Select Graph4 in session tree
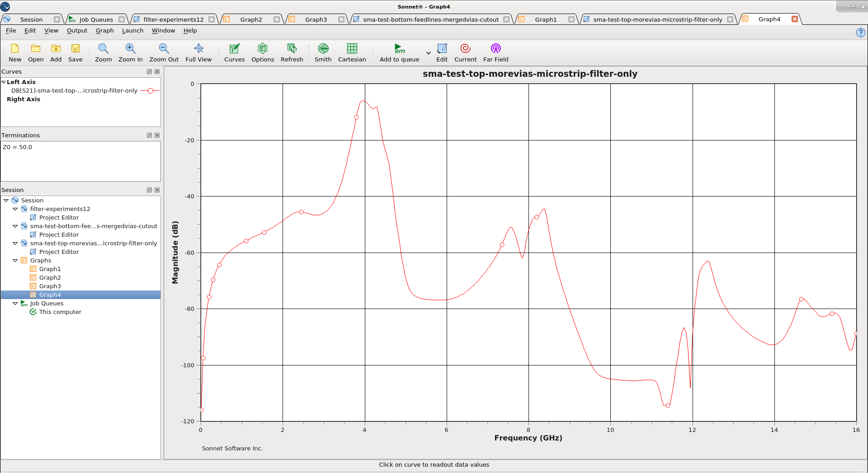This screenshot has height=473, width=868. 50,295
